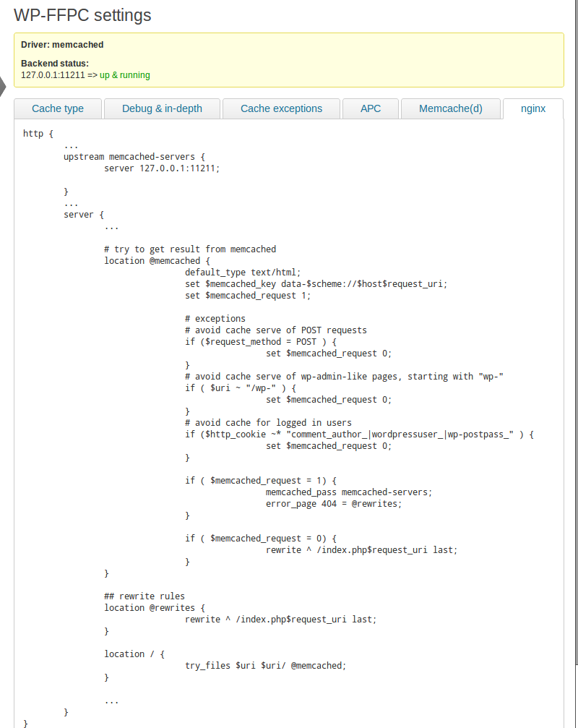
Task: Click the 127.0.0.1:11211 backend address
Action: tap(53, 75)
